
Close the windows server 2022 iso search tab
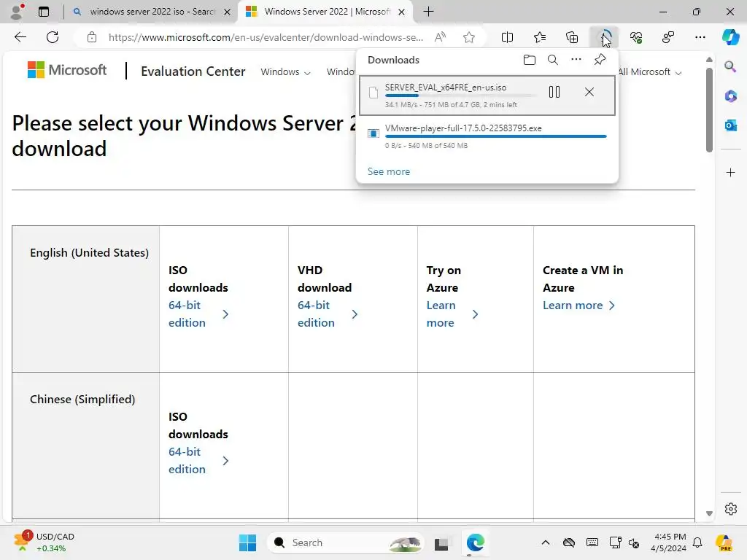[228, 12]
